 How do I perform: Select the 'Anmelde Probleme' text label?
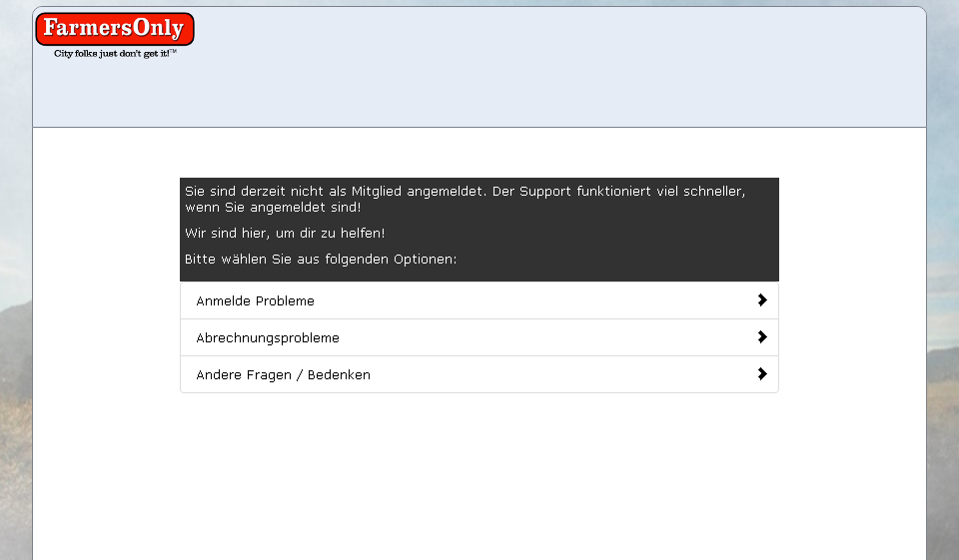coord(255,301)
